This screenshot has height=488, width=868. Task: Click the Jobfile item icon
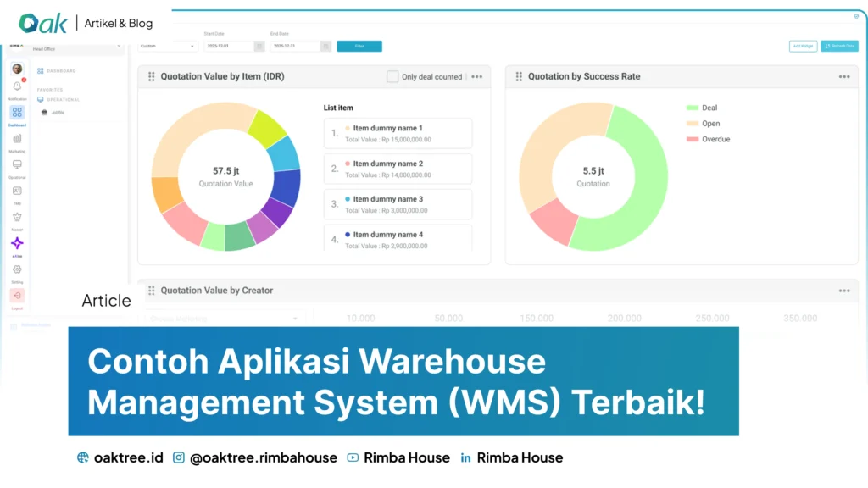click(44, 113)
